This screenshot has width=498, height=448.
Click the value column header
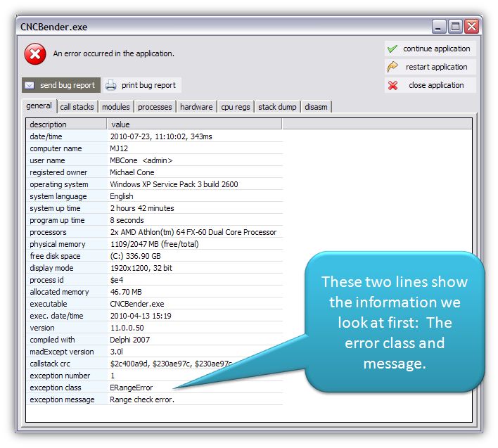point(194,124)
